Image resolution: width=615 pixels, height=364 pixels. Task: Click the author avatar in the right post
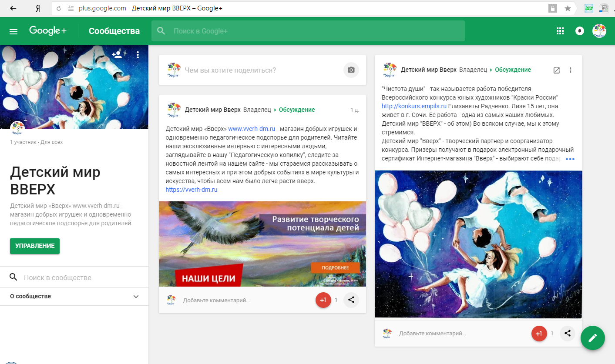pyautogui.click(x=390, y=70)
